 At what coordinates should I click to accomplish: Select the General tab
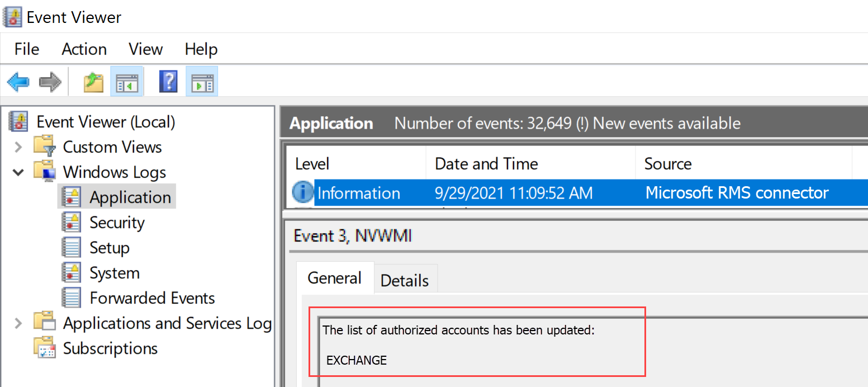click(x=334, y=278)
